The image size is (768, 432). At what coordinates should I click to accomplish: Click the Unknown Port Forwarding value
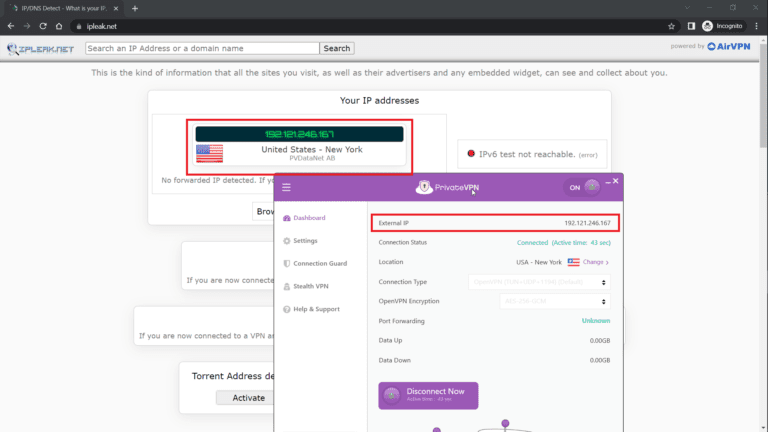[x=596, y=321]
